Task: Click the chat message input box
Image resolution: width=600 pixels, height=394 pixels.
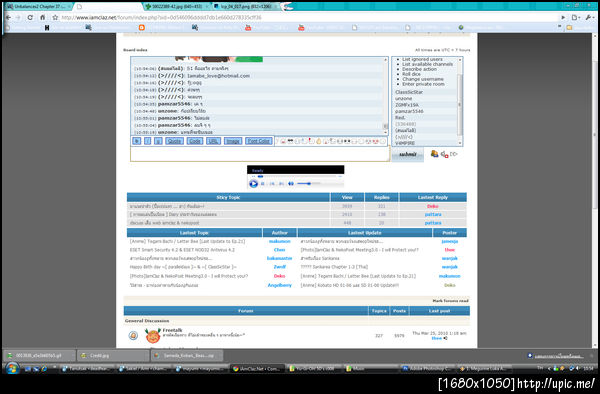Action: (x=260, y=154)
